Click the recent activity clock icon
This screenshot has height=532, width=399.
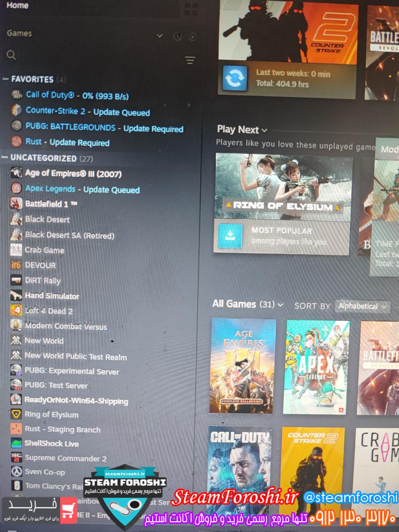pos(177,37)
